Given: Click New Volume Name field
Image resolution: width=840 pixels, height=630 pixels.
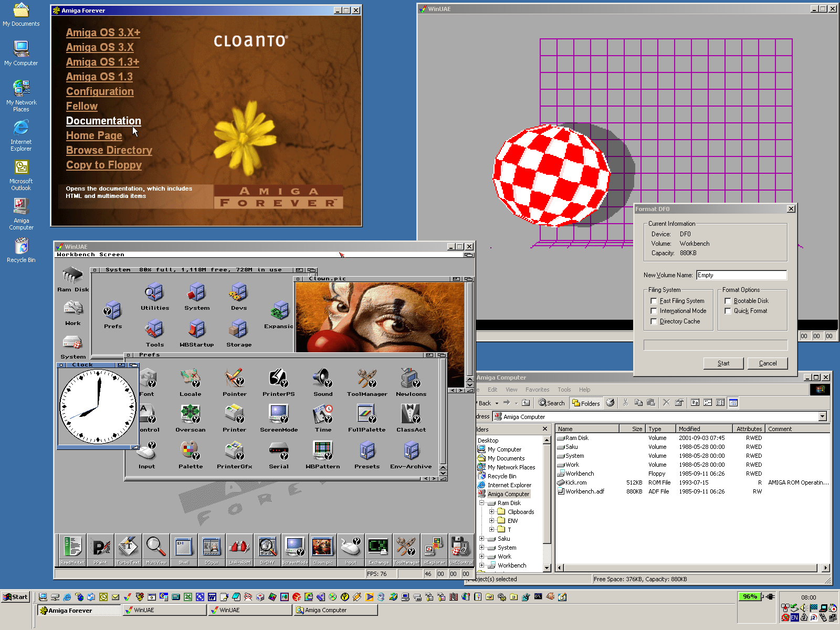Looking at the screenshot, I should 741,275.
